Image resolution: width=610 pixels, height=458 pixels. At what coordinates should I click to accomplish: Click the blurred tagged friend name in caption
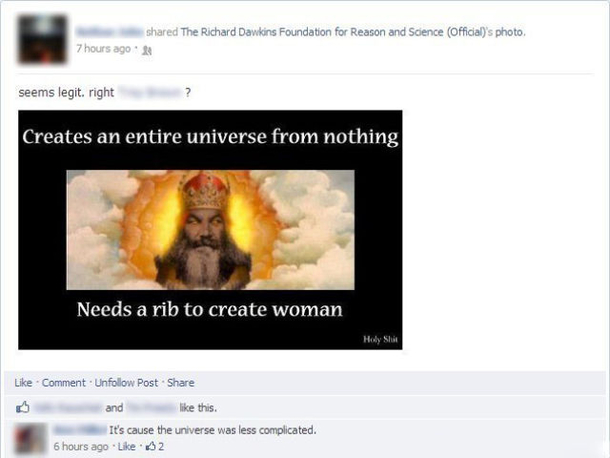(x=150, y=93)
